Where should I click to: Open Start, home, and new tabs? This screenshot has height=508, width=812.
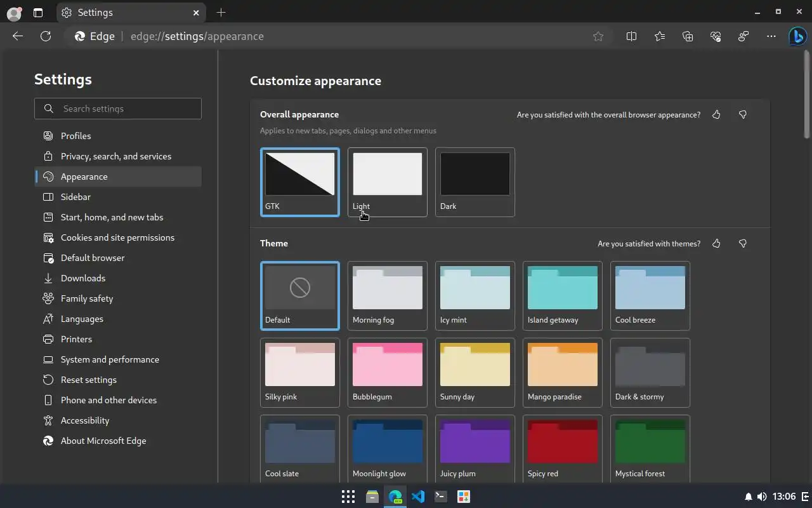click(x=118, y=217)
